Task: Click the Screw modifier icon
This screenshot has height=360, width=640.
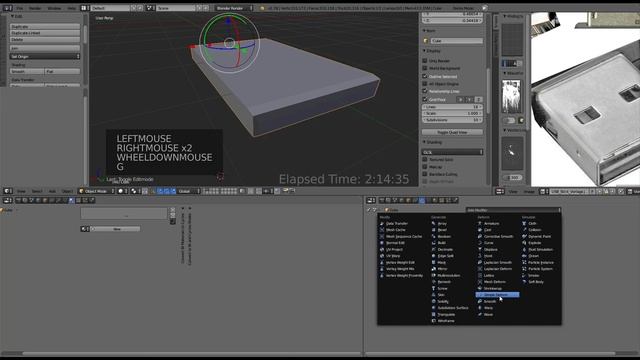Action: (433, 289)
